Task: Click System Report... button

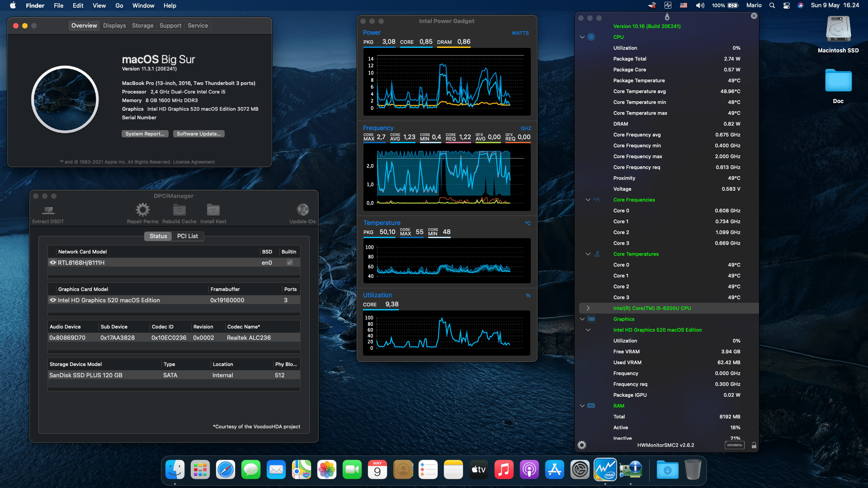Action: pyautogui.click(x=145, y=134)
